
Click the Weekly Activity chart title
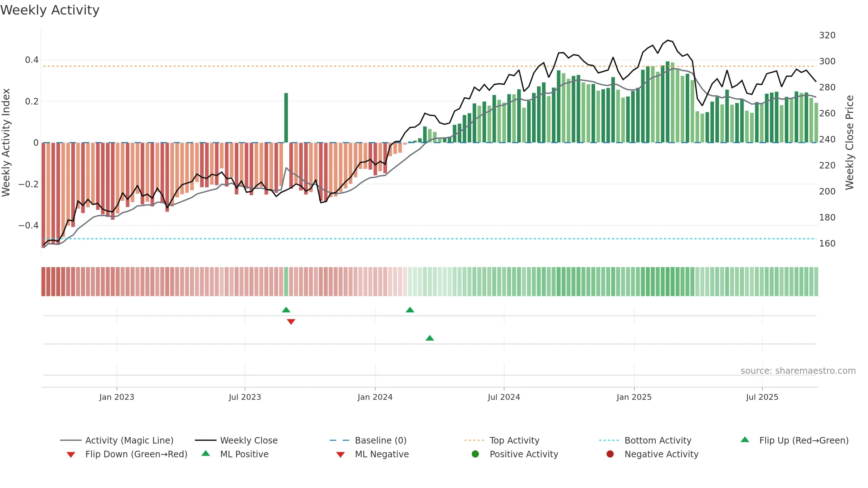pos(50,10)
